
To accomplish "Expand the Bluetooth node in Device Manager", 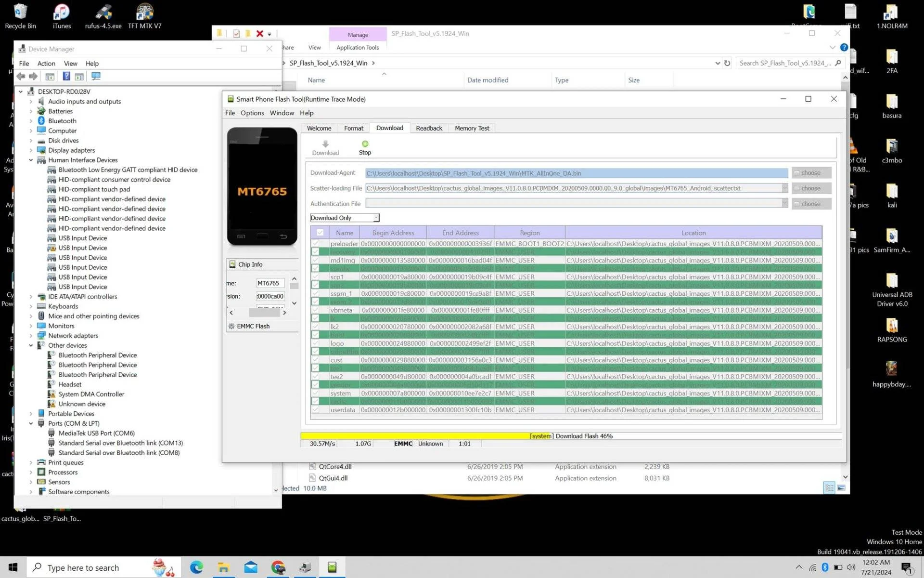I will (x=31, y=121).
